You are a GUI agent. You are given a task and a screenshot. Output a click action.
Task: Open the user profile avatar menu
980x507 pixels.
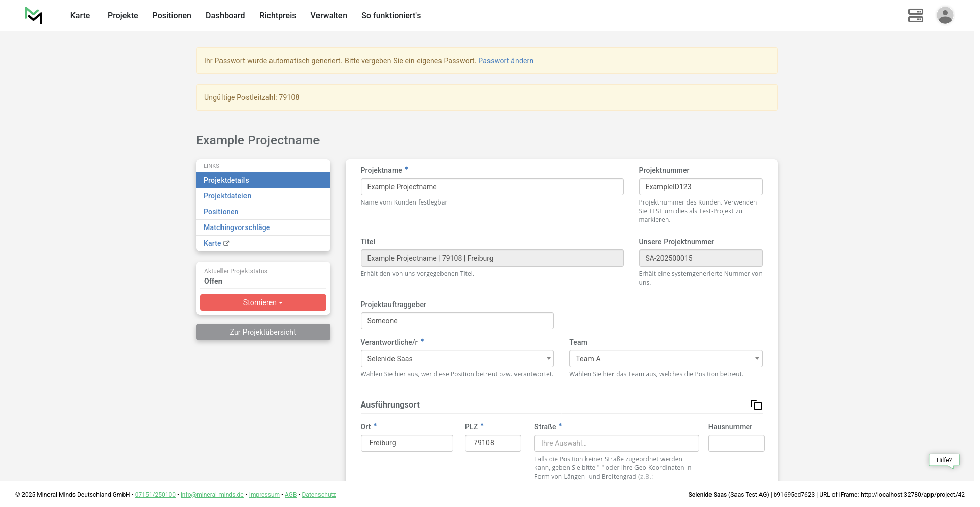[945, 15]
